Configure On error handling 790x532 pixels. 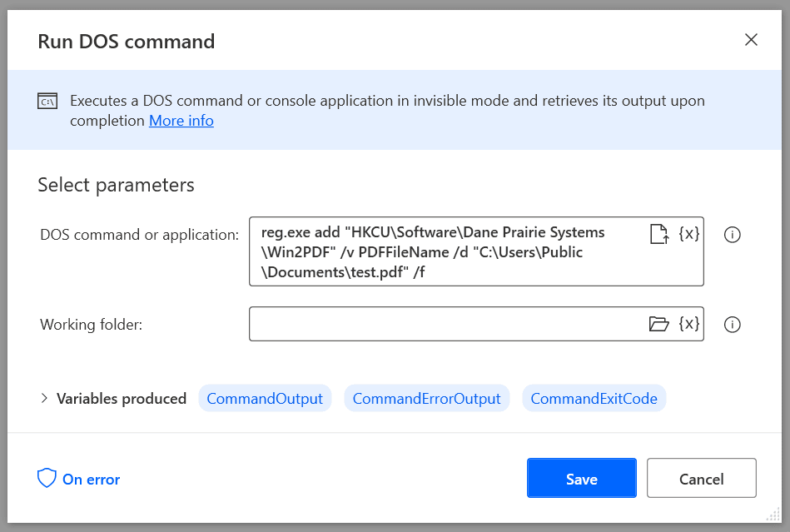click(91, 479)
